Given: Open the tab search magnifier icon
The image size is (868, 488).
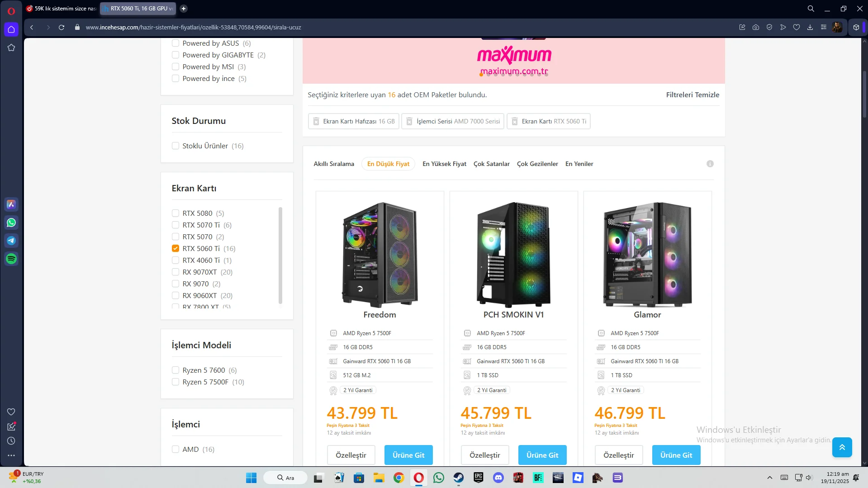Looking at the screenshot, I should pos(811,9).
